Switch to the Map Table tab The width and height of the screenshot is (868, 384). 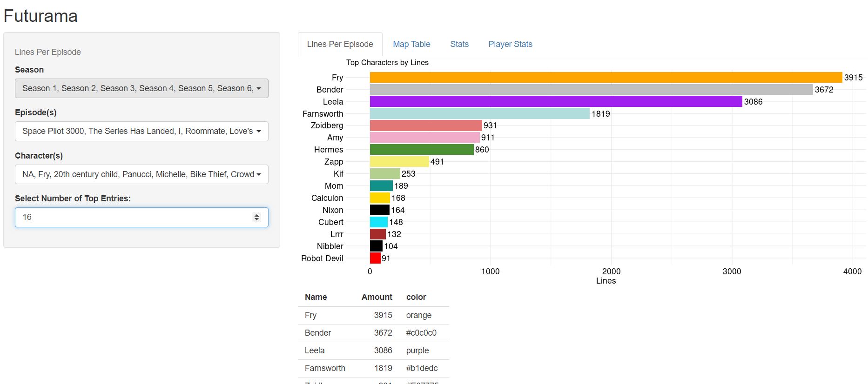point(411,44)
